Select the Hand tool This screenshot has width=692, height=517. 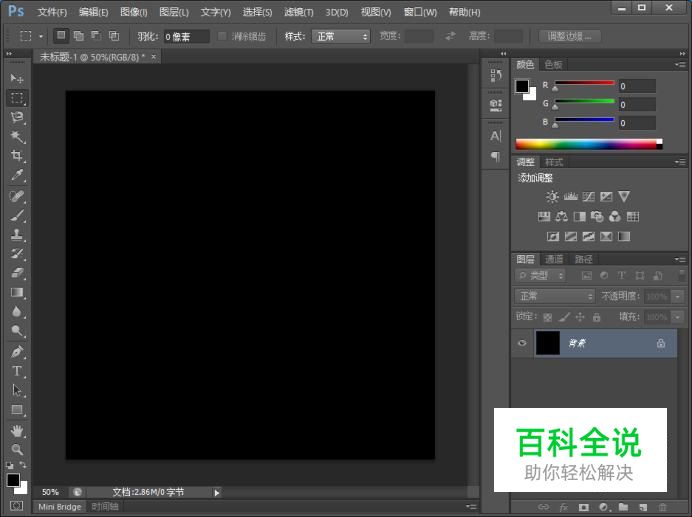click(17, 431)
